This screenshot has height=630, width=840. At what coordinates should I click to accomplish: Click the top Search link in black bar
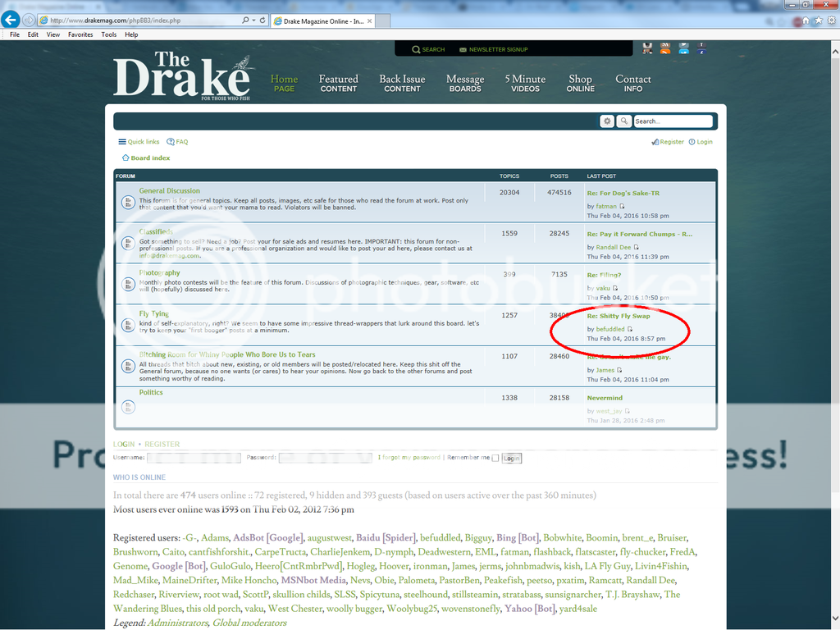coord(428,49)
